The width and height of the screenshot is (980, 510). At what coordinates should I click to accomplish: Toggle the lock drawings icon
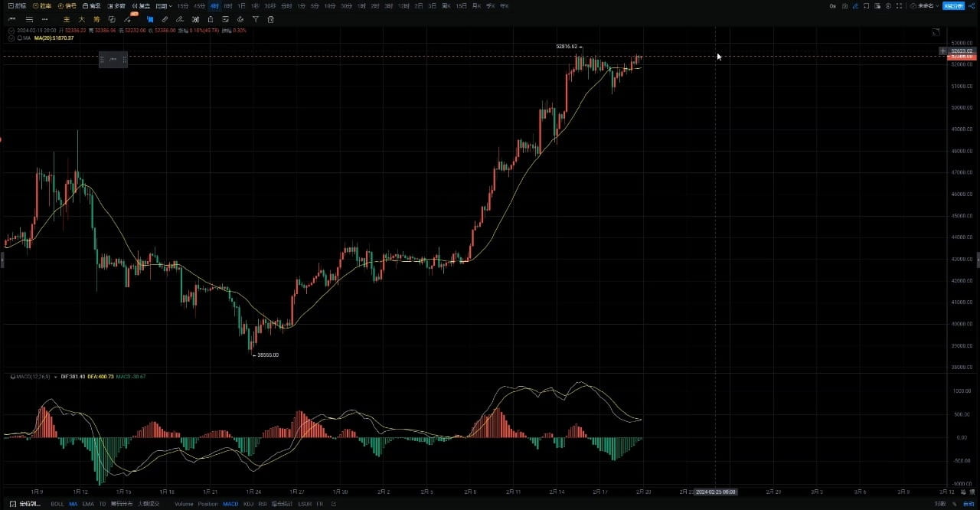[x=211, y=19]
